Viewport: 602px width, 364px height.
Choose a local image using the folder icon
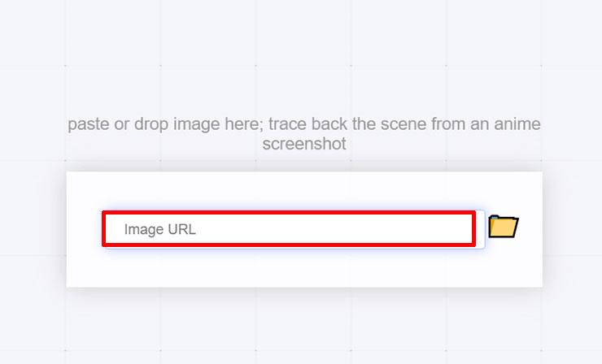click(x=503, y=227)
